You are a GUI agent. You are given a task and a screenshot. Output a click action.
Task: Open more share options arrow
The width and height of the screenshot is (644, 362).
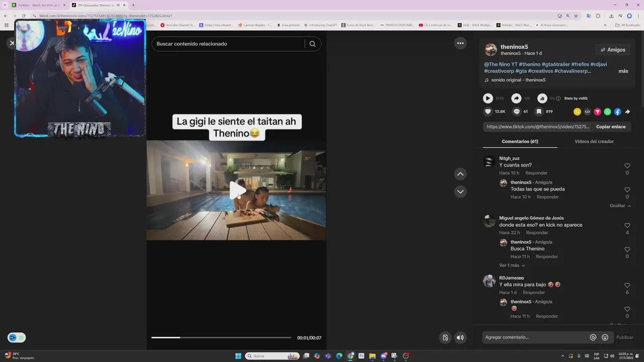pos(627,112)
